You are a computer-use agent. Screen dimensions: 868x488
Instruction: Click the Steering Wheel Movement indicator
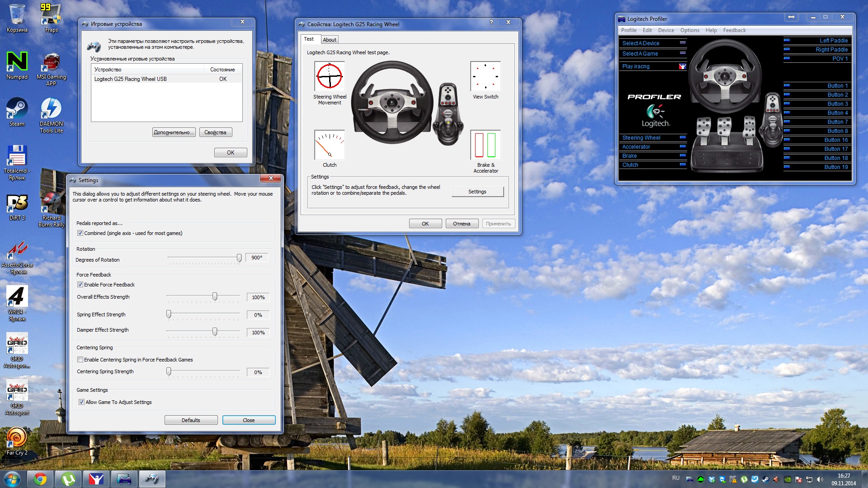(x=330, y=76)
